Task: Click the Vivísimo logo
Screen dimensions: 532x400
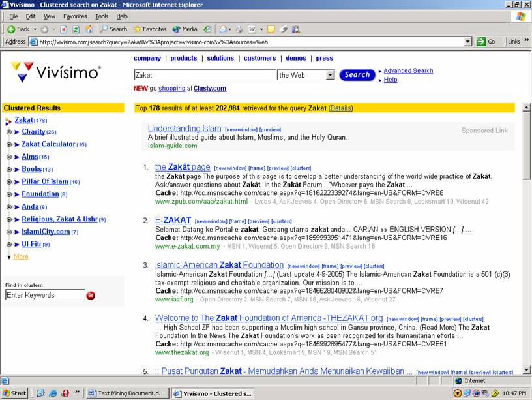Action: (x=55, y=72)
